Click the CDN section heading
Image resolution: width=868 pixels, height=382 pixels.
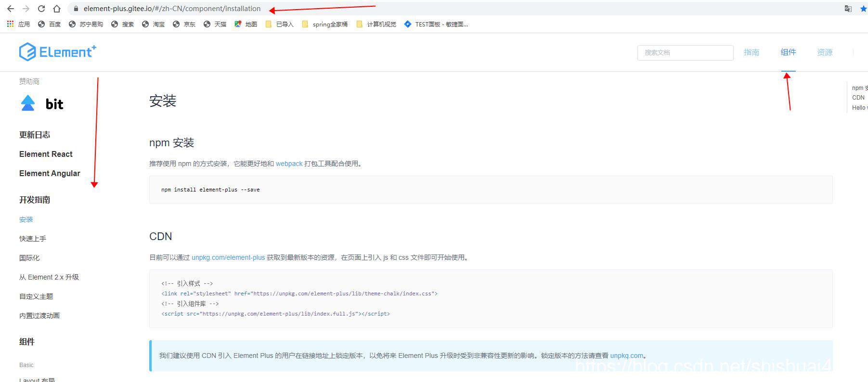pyautogui.click(x=160, y=236)
